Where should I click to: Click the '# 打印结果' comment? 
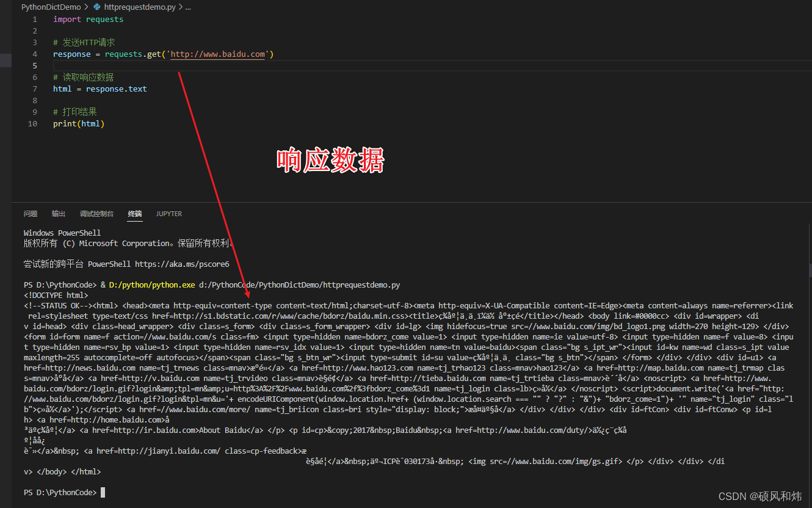pos(74,112)
